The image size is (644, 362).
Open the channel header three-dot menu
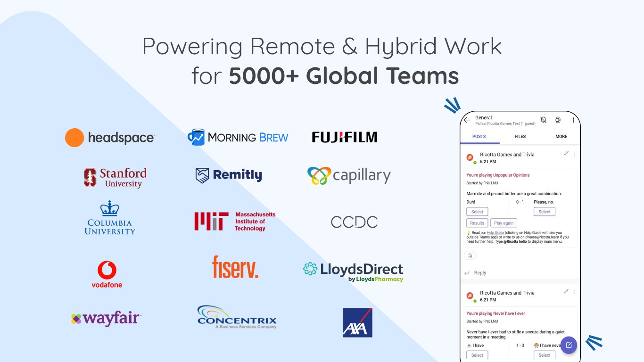tap(573, 120)
